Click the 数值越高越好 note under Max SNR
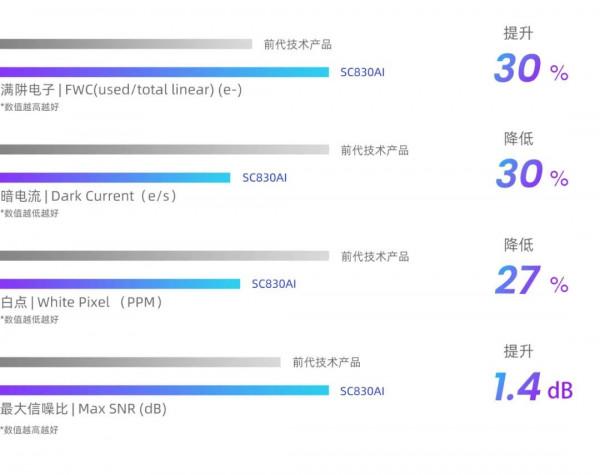This screenshot has height=475, width=600. tap(30, 429)
